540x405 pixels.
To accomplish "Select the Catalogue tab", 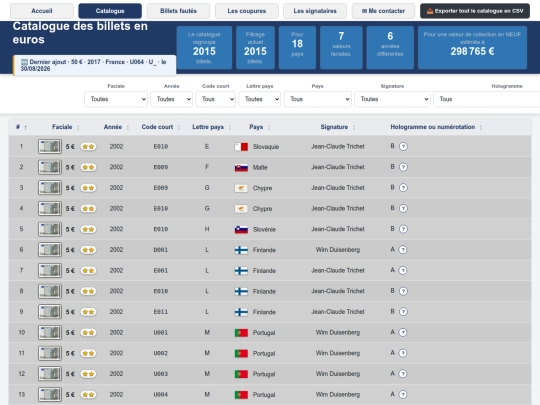I will click(x=110, y=11).
